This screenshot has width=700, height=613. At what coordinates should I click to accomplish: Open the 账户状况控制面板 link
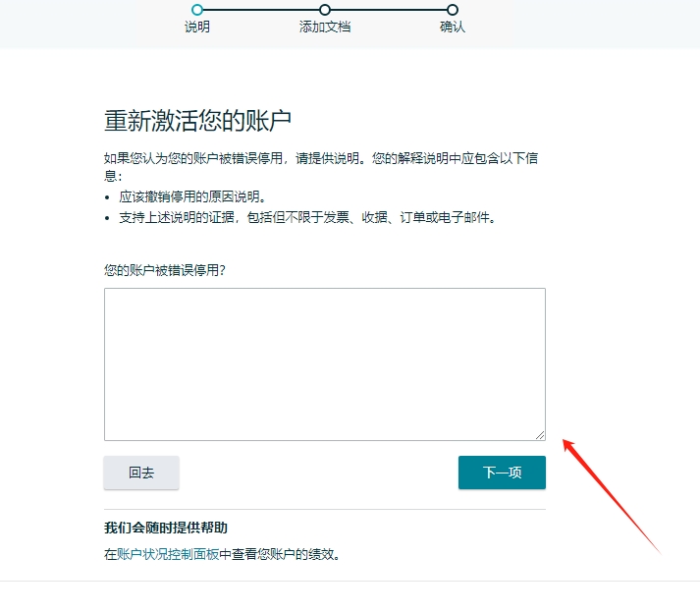pyautogui.click(x=168, y=554)
